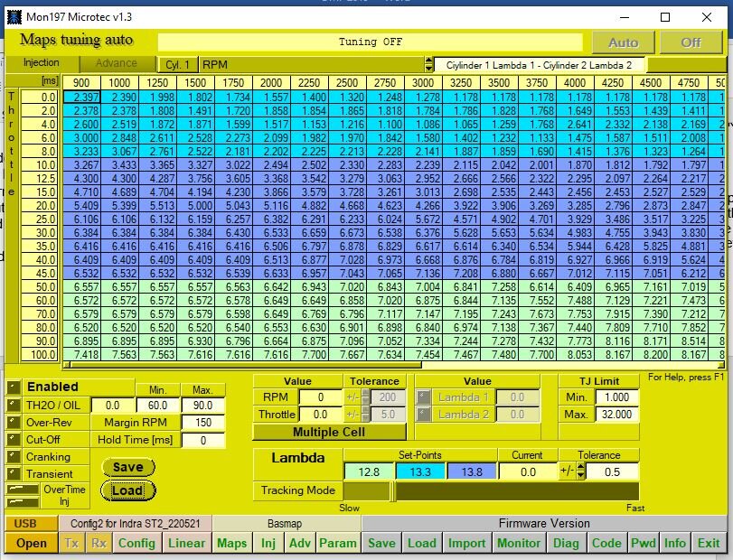Viewport: 733px width, 560px height.
Task: Click the Margin RPM input field
Action: (x=203, y=423)
